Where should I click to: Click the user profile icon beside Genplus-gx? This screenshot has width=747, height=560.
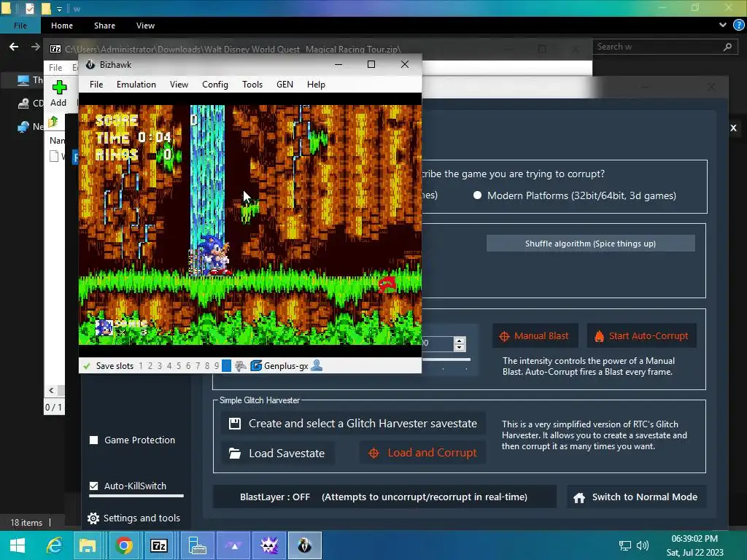coord(317,366)
